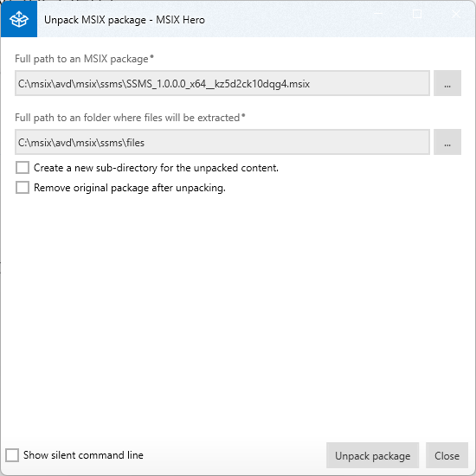Click the 'folder where files will be extracted' label
476x476 pixels.
tap(130, 118)
